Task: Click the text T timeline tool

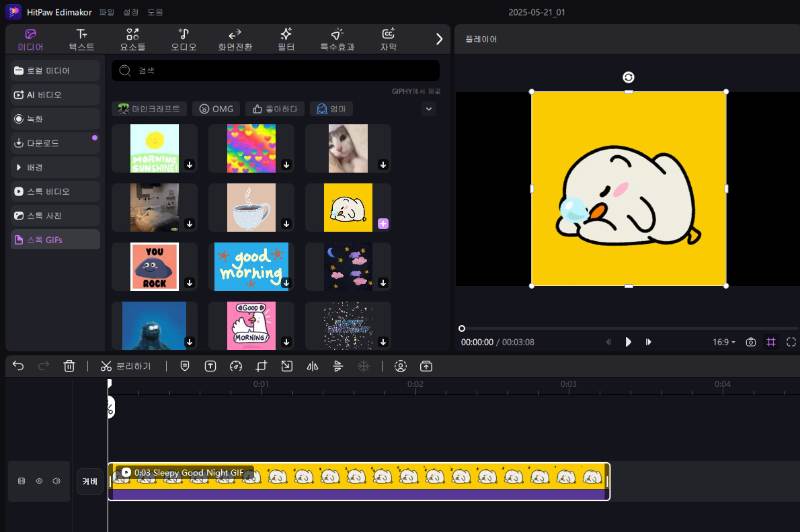Action: [x=210, y=366]
